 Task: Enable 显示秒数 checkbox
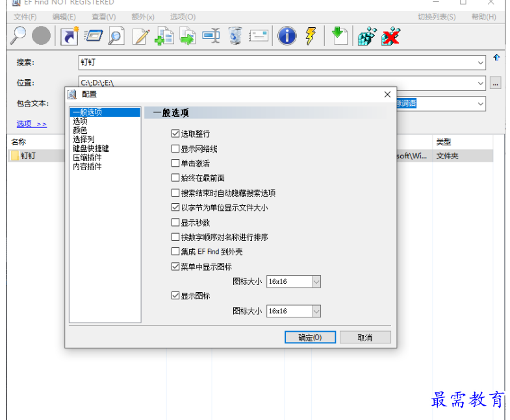tap(175, 223)
